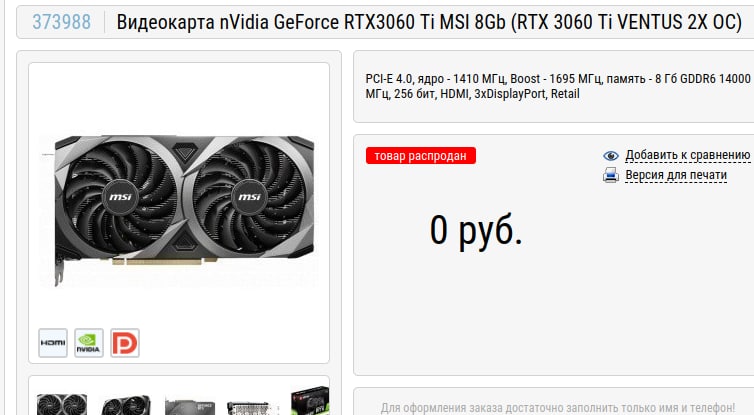This screenshot has width=754, height=415.
Task: Click the msi logo on left fan
Action: click(120, 197)
